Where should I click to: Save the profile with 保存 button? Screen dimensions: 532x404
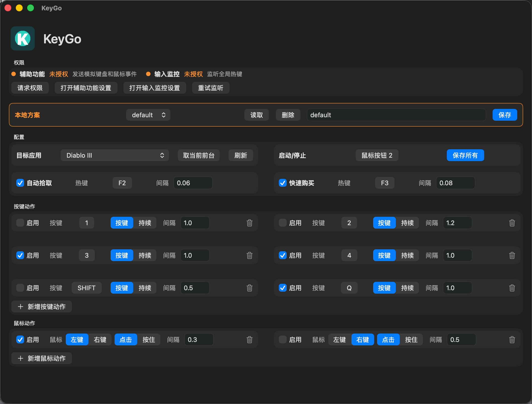pos(505,115)
